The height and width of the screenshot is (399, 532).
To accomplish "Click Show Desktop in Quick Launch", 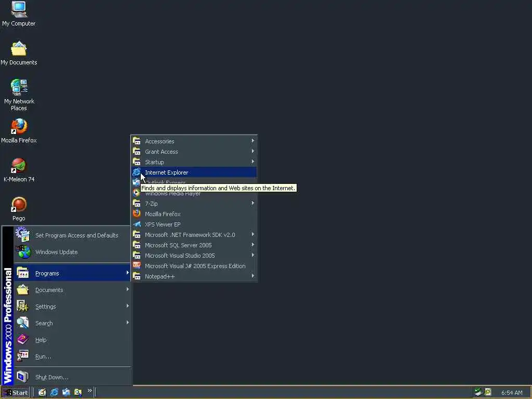I will point(42,393).
